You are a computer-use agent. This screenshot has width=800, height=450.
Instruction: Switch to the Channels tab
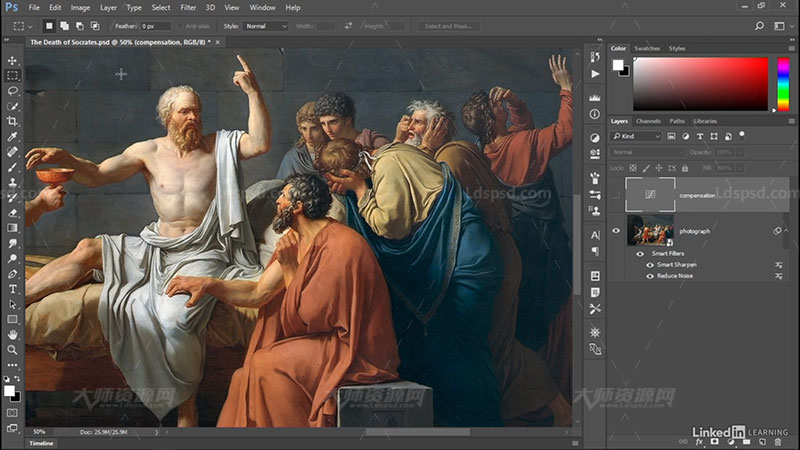click(648, 121)
